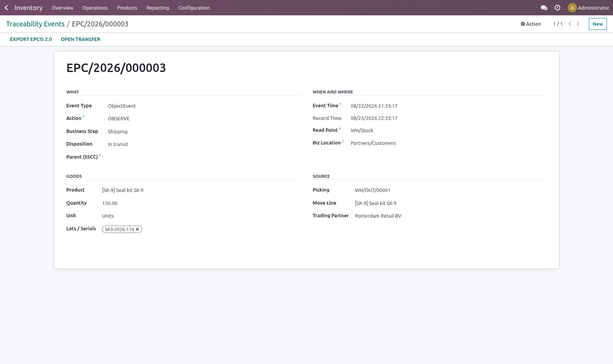Open the Event Type ObjectEvent field

(x=204, y=106)
